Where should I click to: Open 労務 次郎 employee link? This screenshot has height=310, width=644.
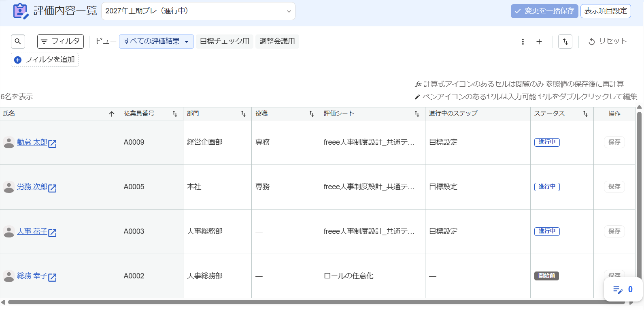[x=32, y=187]
